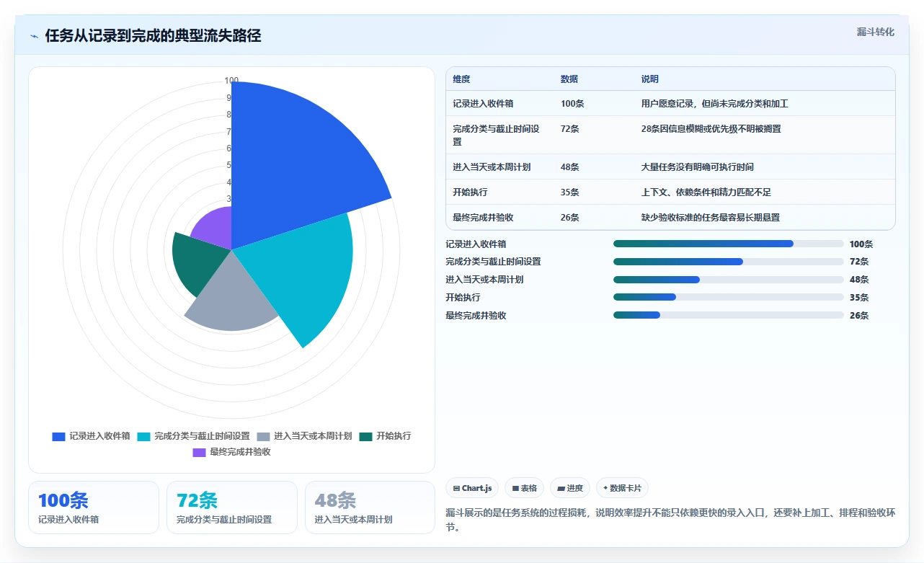
Task: Click the 表格 chip
Action: 524,488
